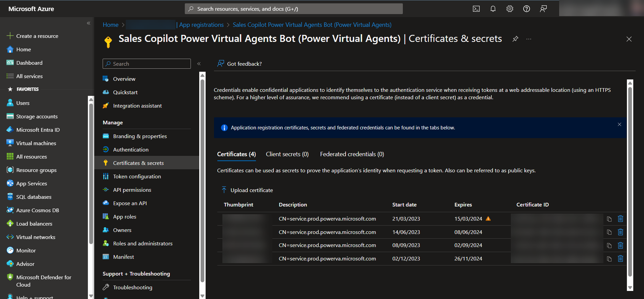
Task: Pin this blade to dashboard
Action: [515, 39]
